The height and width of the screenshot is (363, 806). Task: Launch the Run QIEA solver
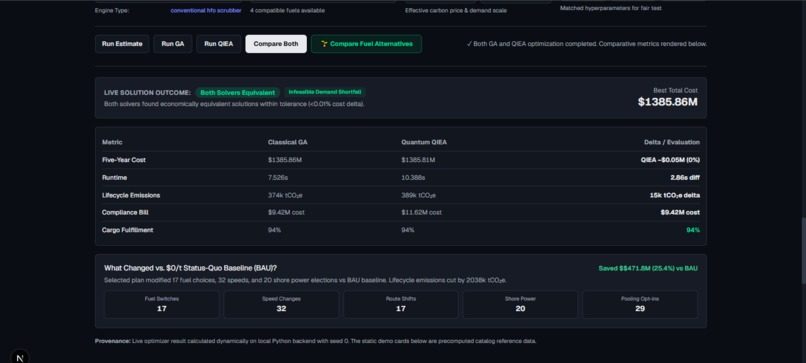(218, 44)
